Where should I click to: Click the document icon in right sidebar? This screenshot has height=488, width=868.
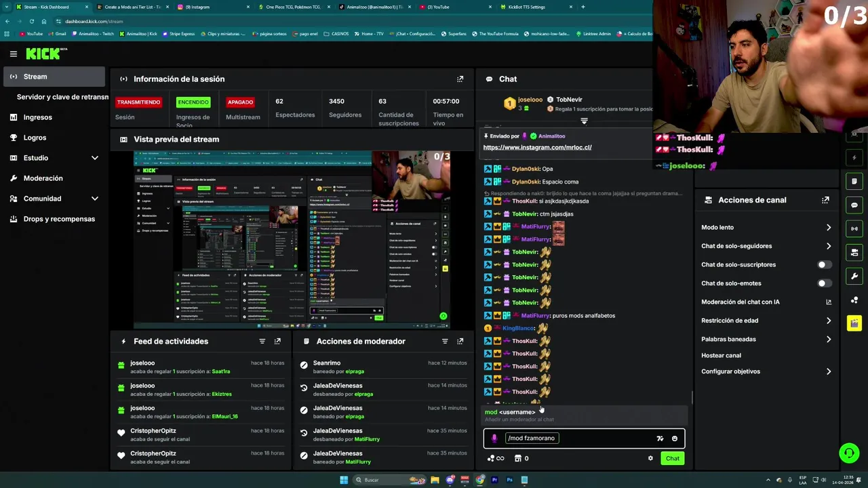click(854, 181)
